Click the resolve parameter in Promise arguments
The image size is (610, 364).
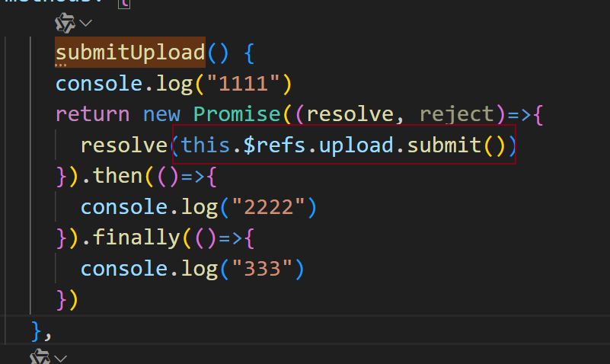(x=350, y=114)
